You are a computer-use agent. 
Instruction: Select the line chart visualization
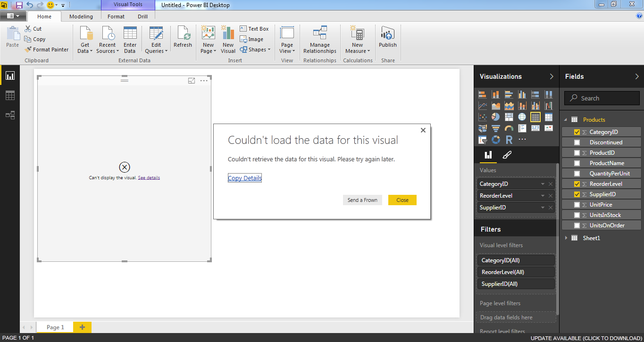point(483,106)
